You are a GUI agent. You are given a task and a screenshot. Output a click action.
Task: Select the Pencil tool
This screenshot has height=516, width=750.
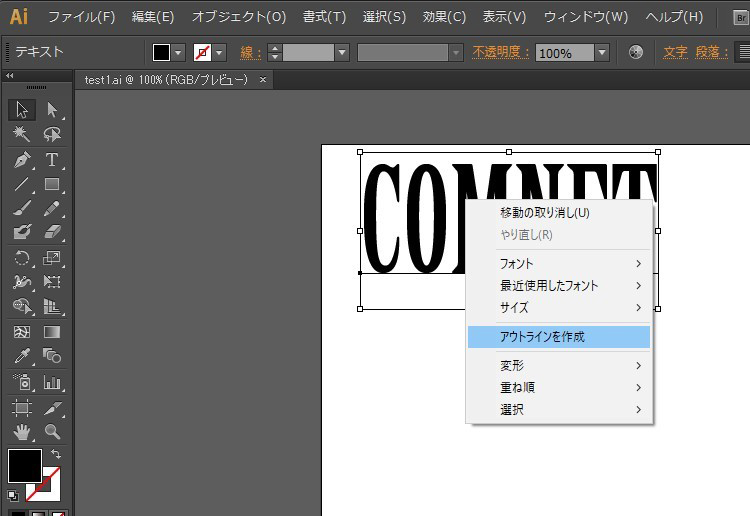pos(52,208)
